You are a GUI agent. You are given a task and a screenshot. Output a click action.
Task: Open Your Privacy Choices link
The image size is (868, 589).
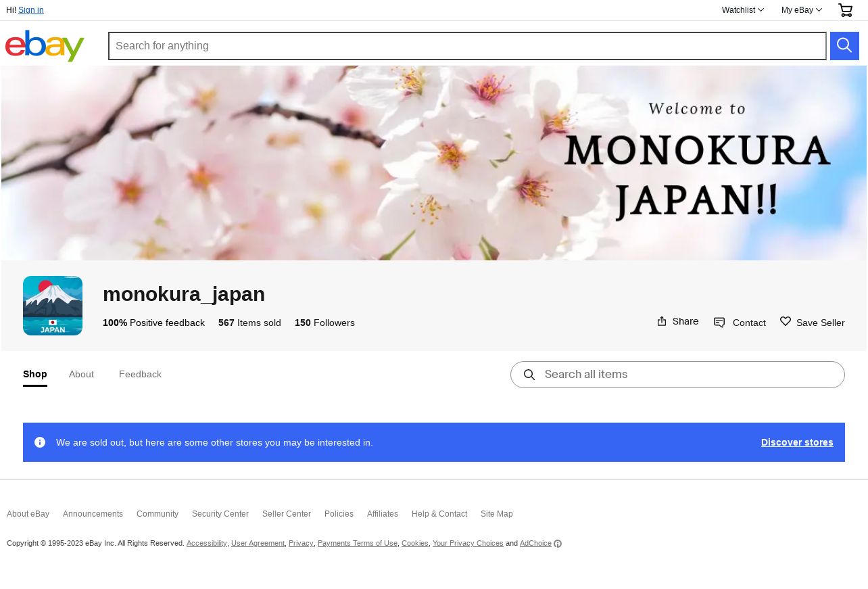pyautogui.click(x=468, y=543)
